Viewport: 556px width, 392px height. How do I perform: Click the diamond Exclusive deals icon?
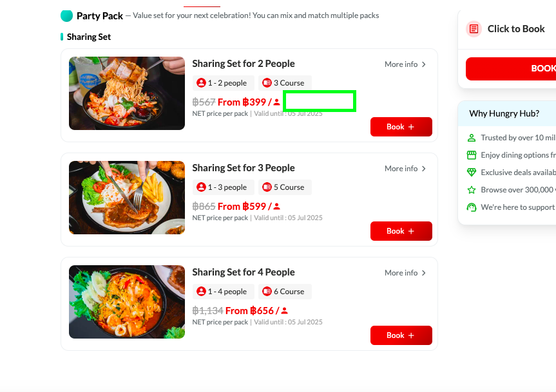pyautogui.click(x=472, y=173)
